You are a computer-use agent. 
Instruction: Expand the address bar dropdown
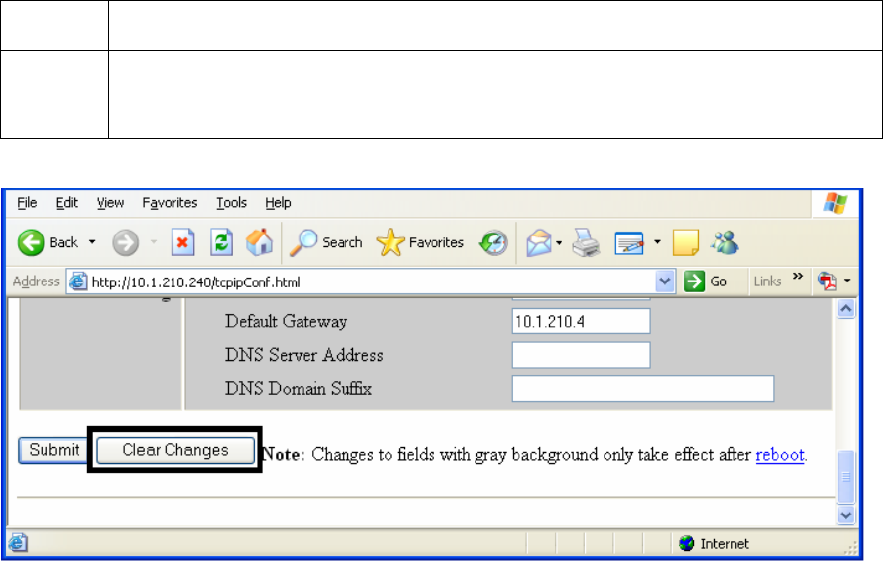click(665, 281)
